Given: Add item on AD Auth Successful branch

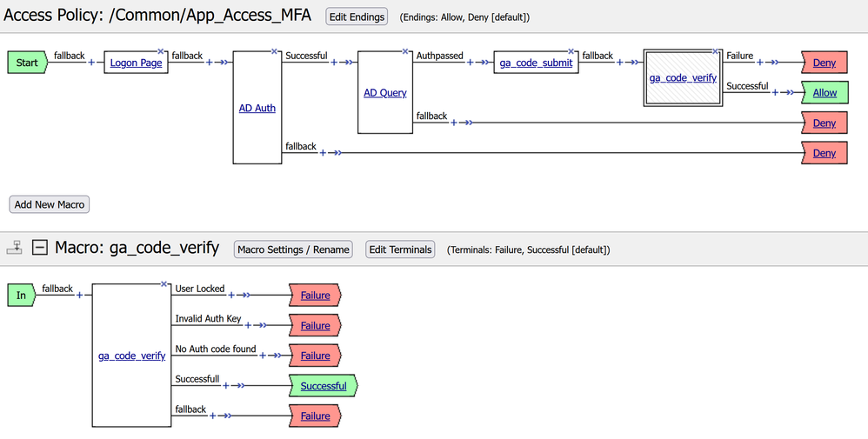Looking at the screenshot, I should tap(334, 63).
